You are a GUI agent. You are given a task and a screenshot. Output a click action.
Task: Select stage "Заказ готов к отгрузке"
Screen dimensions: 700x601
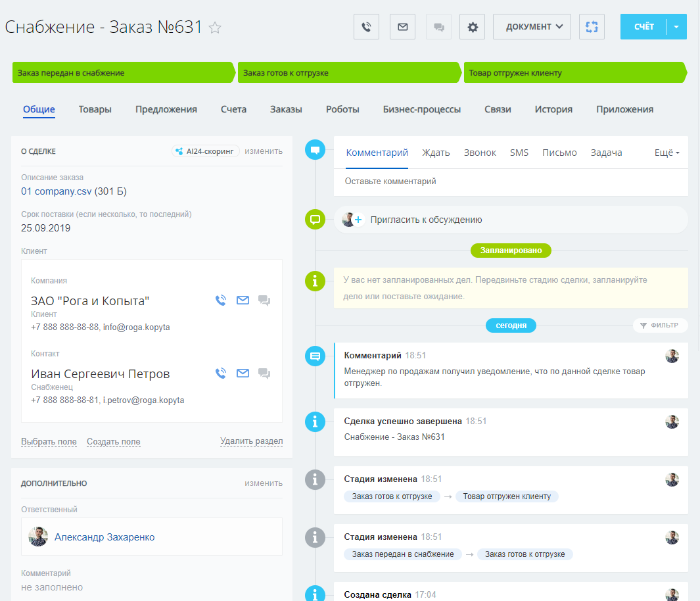[x=348, y=73]
